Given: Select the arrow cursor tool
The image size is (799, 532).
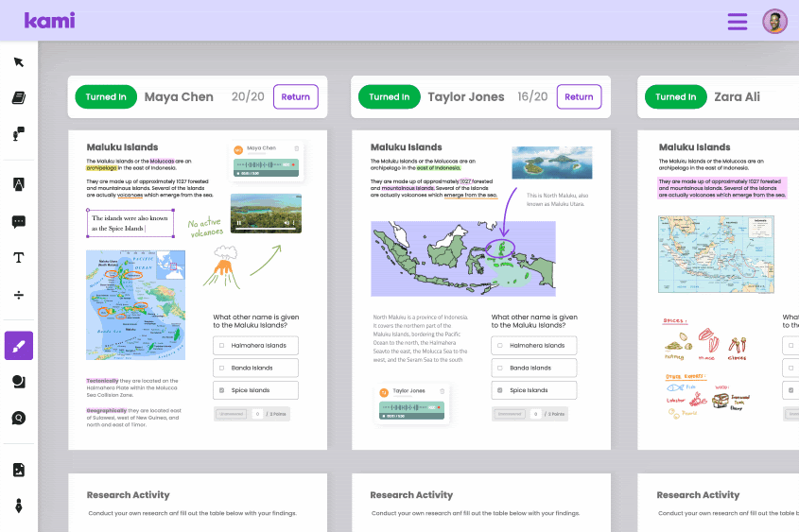Looking at the screenshot, I should coord(19,62).
